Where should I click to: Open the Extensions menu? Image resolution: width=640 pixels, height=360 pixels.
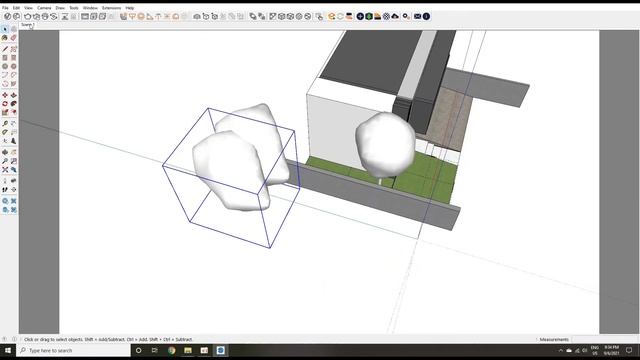pos(111,8)
